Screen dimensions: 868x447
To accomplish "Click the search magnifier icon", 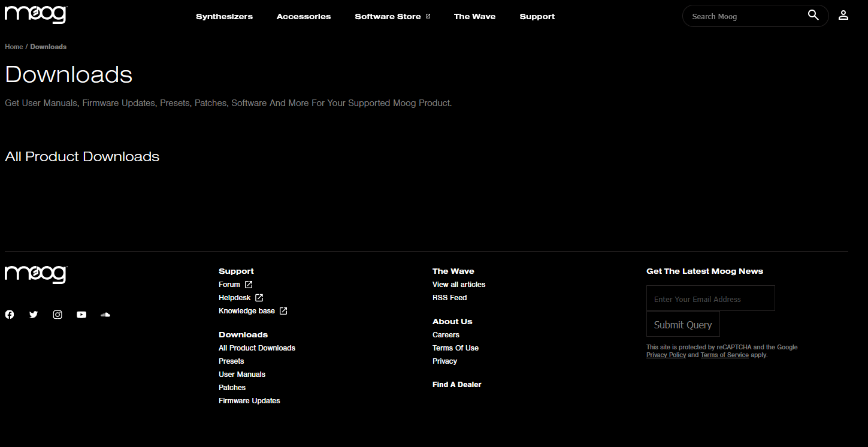I will coord(813,16).
